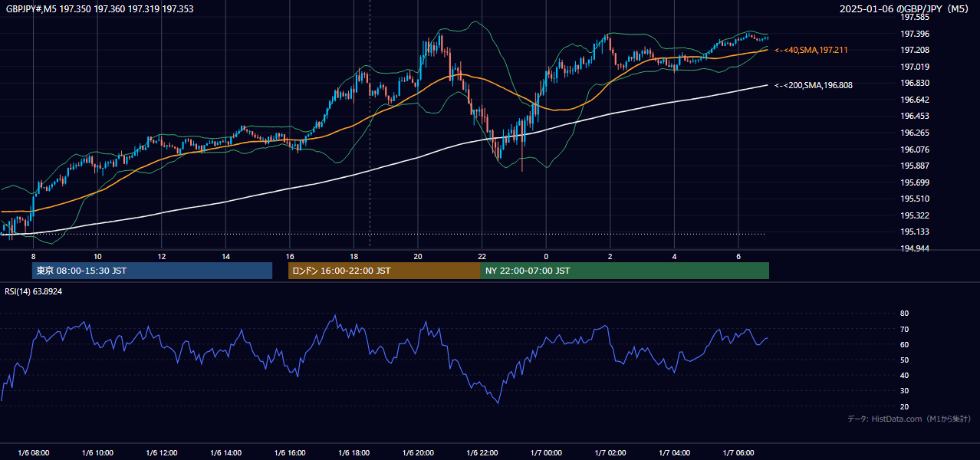Click the 195.510 price axis label
This screenshot has height=460, width=980.
(915, 199)
